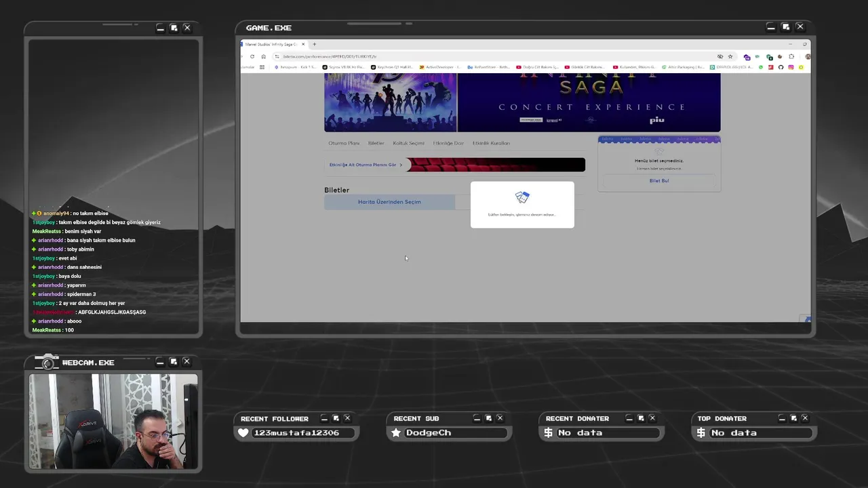Open the ReFontStore bookmark
The width and height of the screenshot is (868, 488).
(x=488, y=67)
